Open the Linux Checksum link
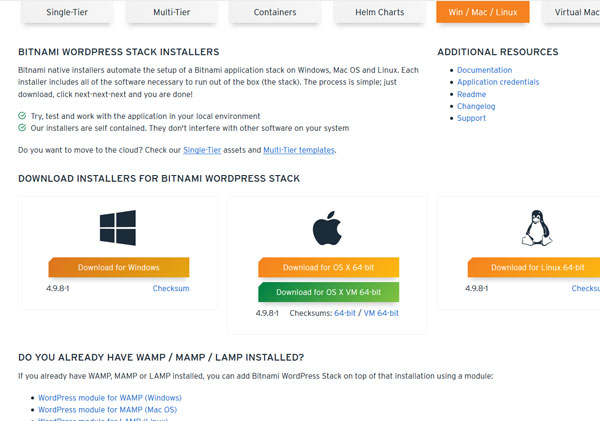Image resolution: width=600 pixels, height=421 pixels. pos(586,288)
